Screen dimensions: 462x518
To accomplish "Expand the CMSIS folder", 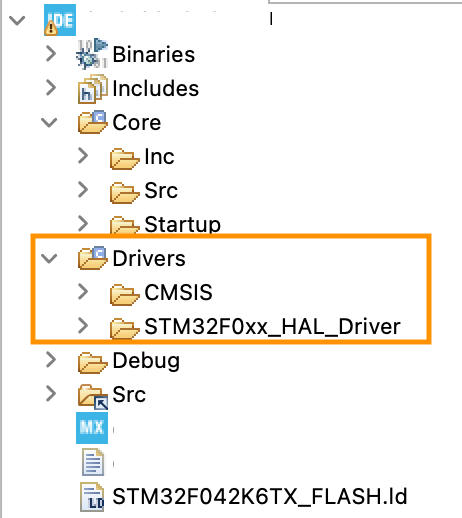I will click(x=83, y=292).
